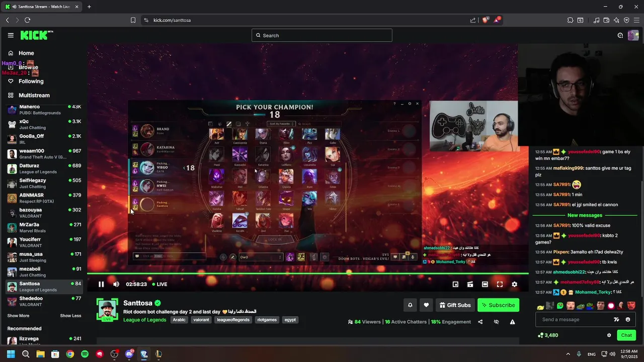Click the League of Legends category link

click(x=145, y=320)
